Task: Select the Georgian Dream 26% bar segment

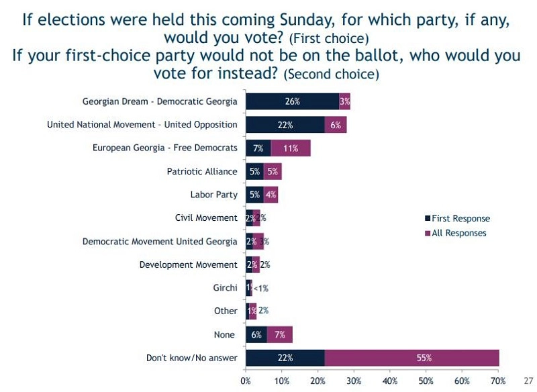Action: click(293, 101)
